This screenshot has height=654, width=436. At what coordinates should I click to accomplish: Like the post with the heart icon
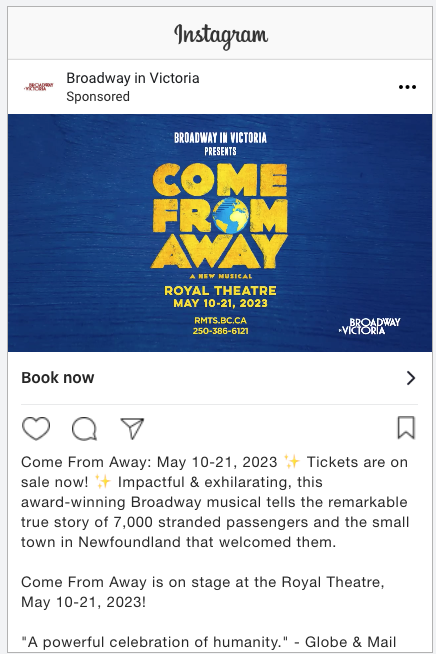click(x=36, y=428)
